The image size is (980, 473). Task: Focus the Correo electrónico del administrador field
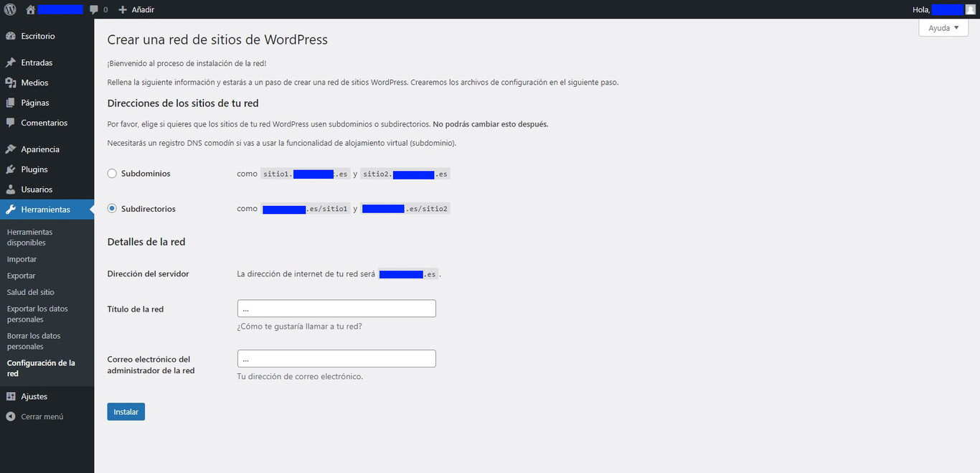[336, 359]
